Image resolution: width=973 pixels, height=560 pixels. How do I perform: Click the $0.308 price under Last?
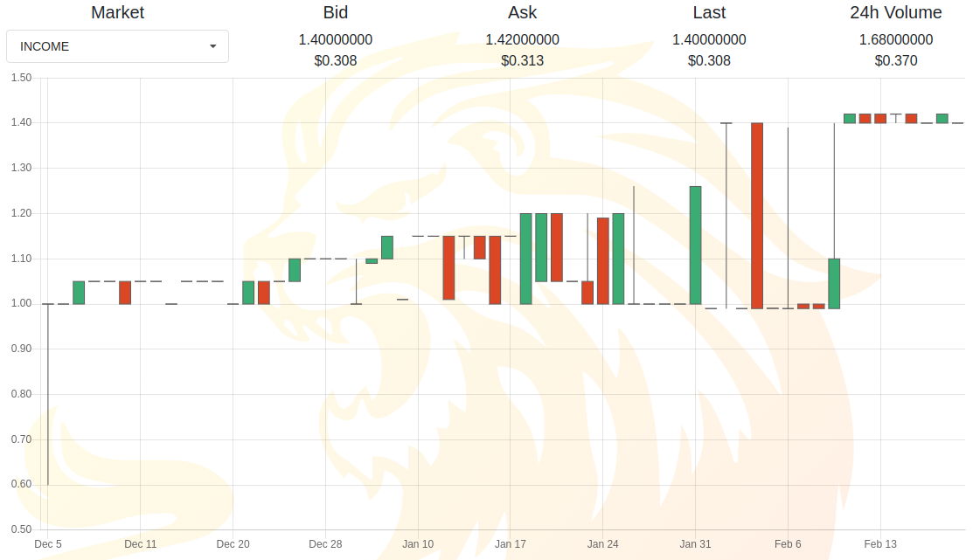[709, 61]
